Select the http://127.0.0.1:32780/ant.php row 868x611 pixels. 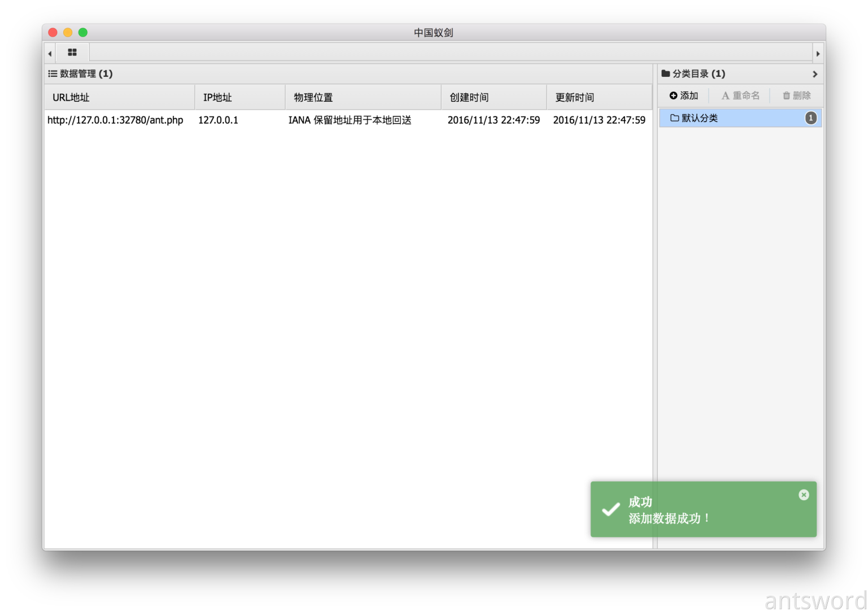(x=115, y=120)
